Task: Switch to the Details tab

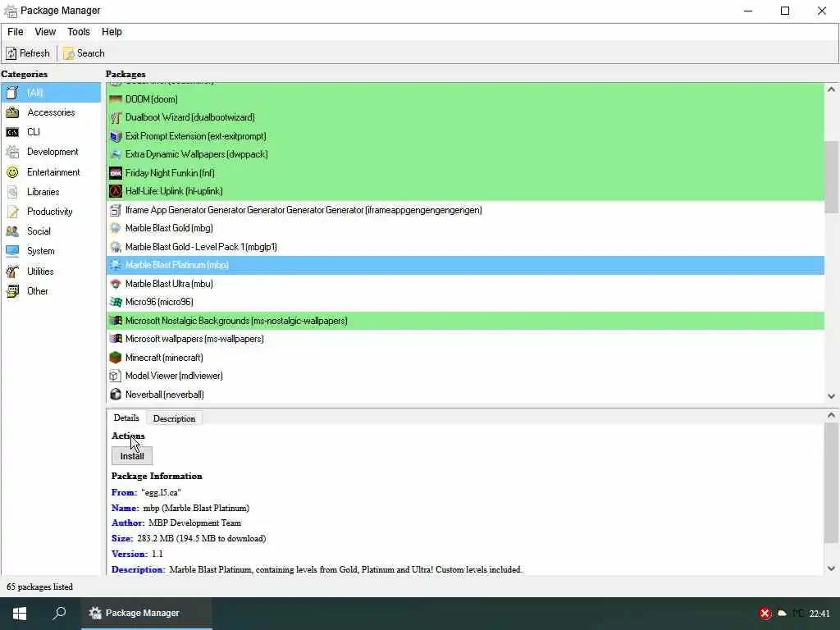Action: point(126,418)
